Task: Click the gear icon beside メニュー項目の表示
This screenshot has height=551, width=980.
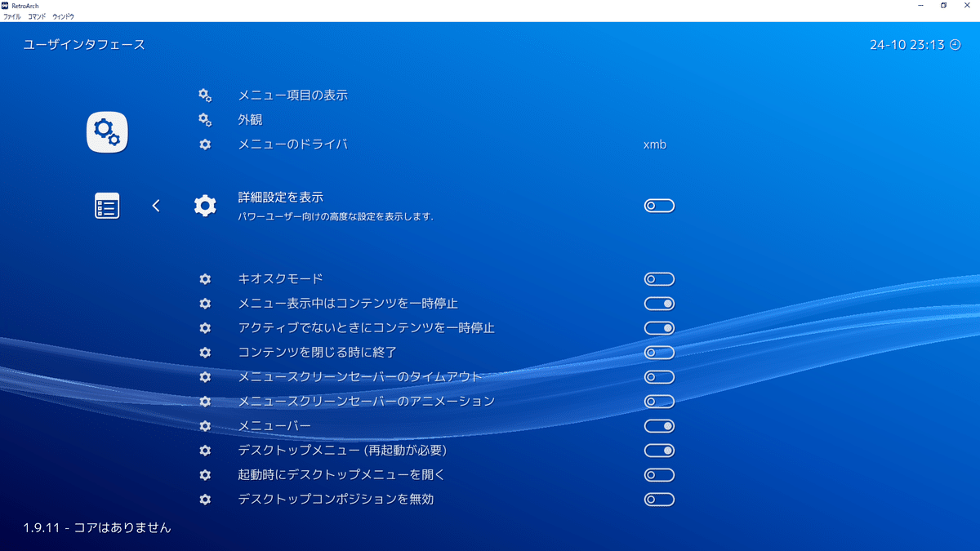Action: (x=205, y=96)
